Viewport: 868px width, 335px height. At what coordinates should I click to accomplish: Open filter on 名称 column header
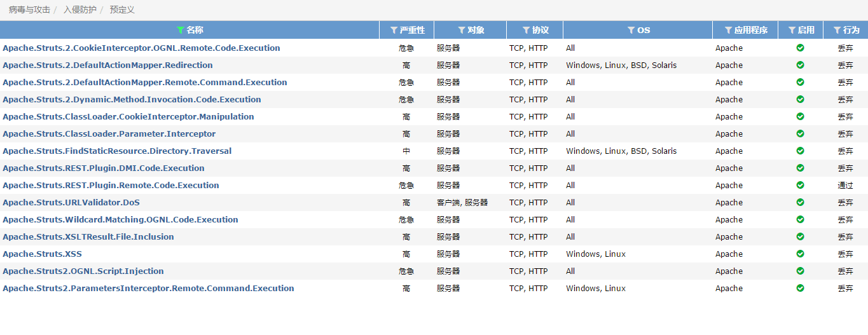click(x=180, y=30)
